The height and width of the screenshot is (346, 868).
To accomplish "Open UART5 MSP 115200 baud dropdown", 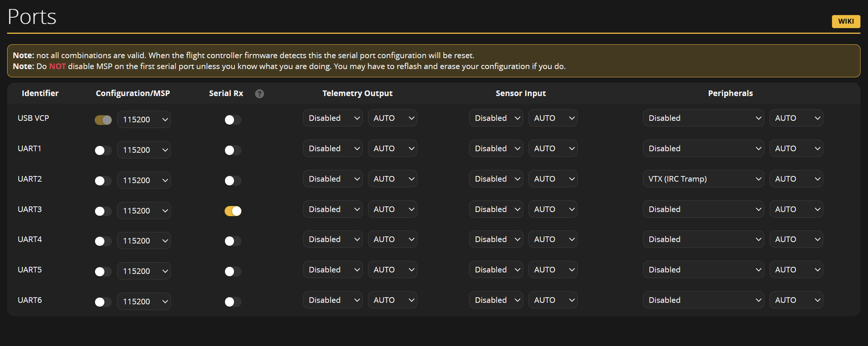I will coord(144,271).
